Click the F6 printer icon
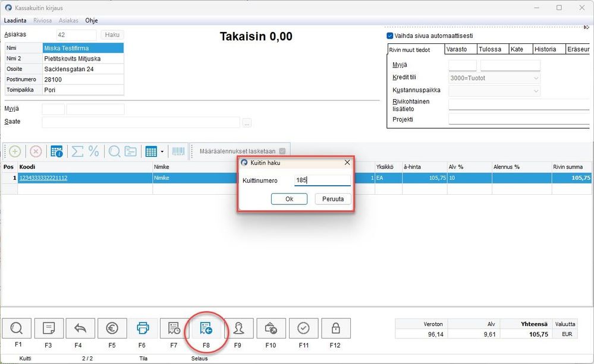Viewport: 594px width, 364px height. click(x=143, y=328)
